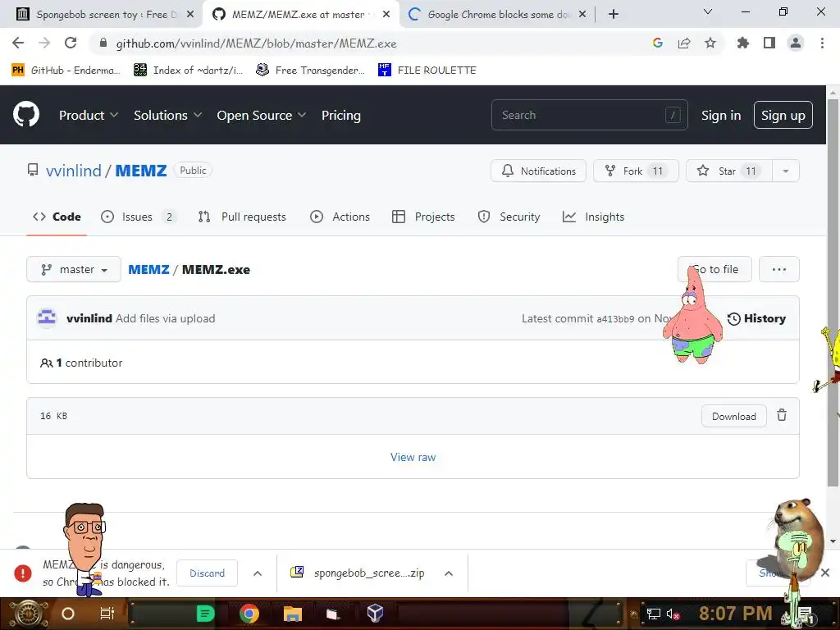This screenshot has width=840, height=630.
Task: Download the MEMZ.exe file
Action: pyautogui.click(x=734, y=416)
